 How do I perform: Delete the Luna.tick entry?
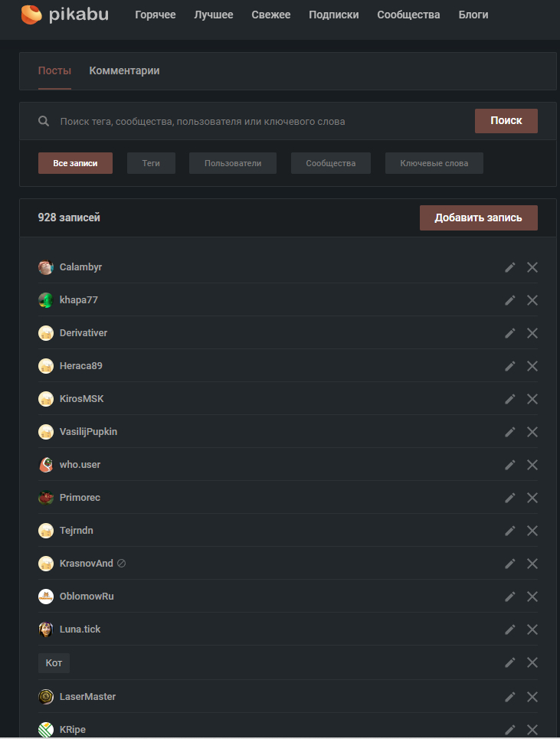click(532, 629)
